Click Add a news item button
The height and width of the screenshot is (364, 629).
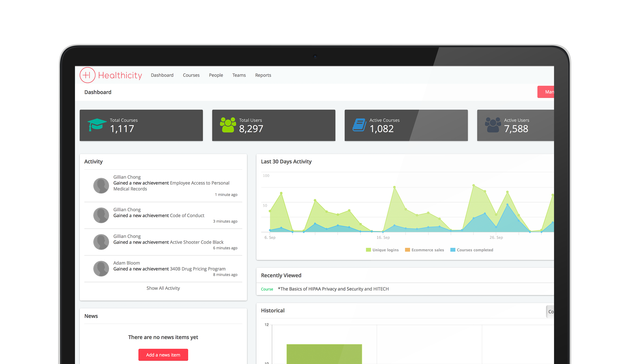163,355
